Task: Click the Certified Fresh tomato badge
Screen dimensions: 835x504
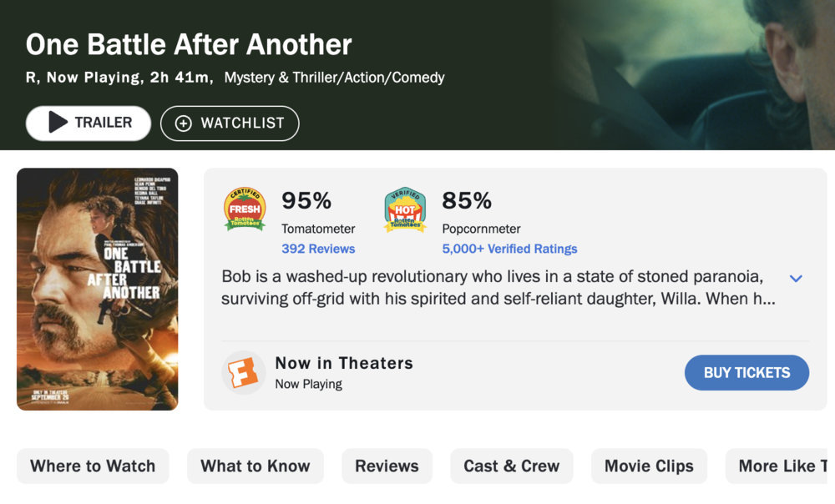Action: pos(245,209)
